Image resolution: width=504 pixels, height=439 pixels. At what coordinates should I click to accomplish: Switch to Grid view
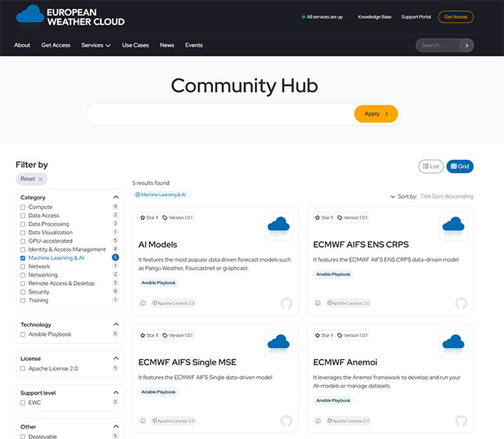click(x=459, y=167)
